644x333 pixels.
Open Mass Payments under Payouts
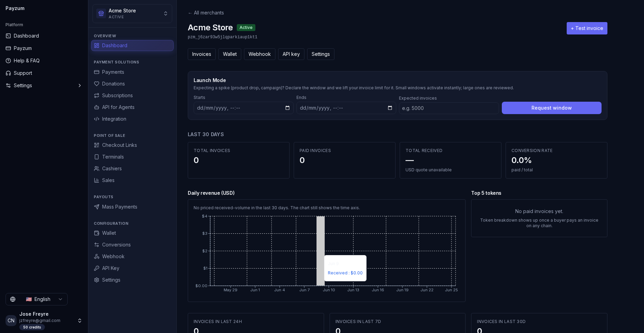point(132,207)
